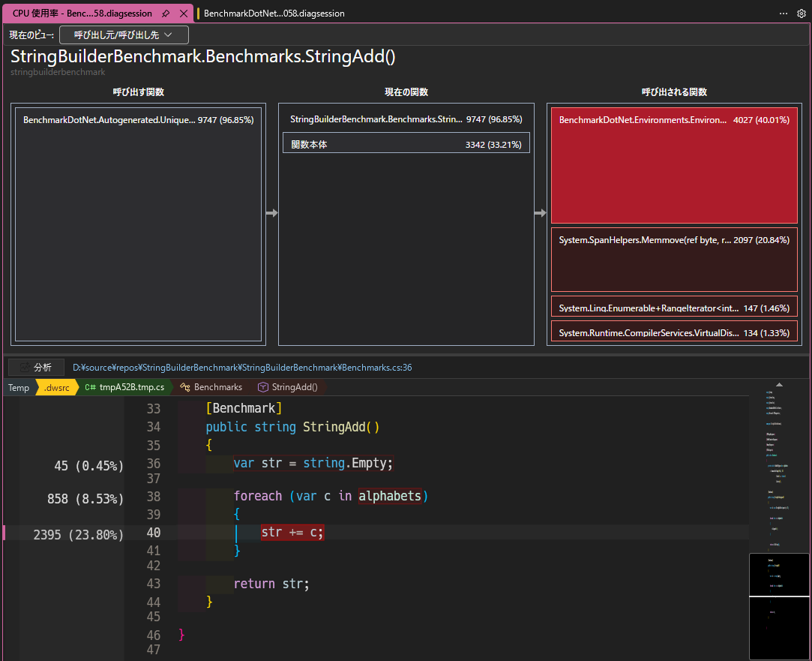Select caller BenchmarkDotNet.Autogenerated.Unique box
The width and height of the screenshot is (812, 661).
(138, 224)
